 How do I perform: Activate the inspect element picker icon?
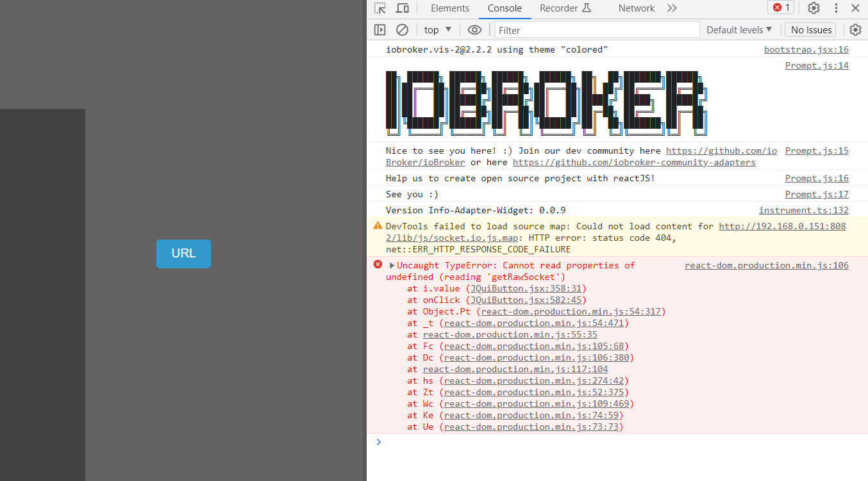(x=380, y=8)
